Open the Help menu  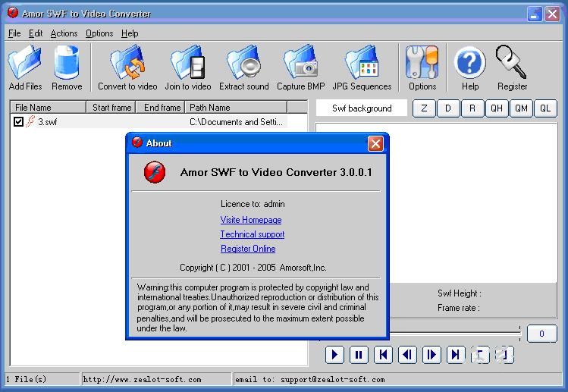130,33
